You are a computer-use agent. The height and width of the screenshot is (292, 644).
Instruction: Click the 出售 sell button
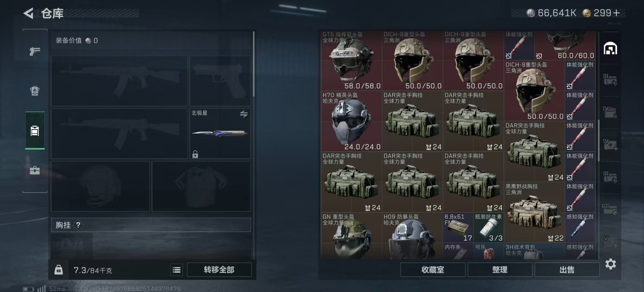[x=567, y=270]
